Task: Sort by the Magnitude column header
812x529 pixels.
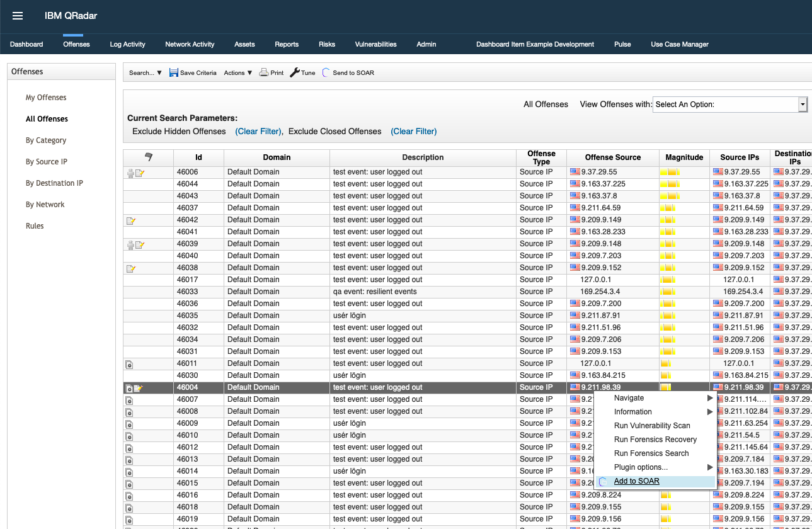Action: click(x=684, y=157)
